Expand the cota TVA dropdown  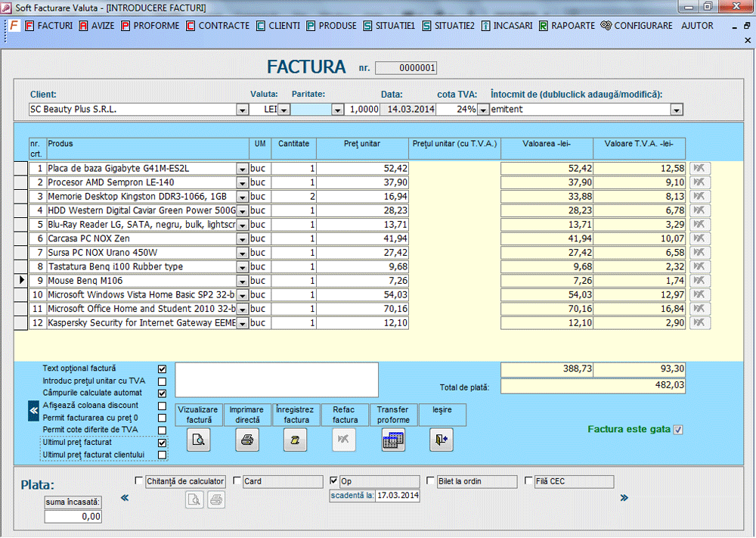(482, 110)
